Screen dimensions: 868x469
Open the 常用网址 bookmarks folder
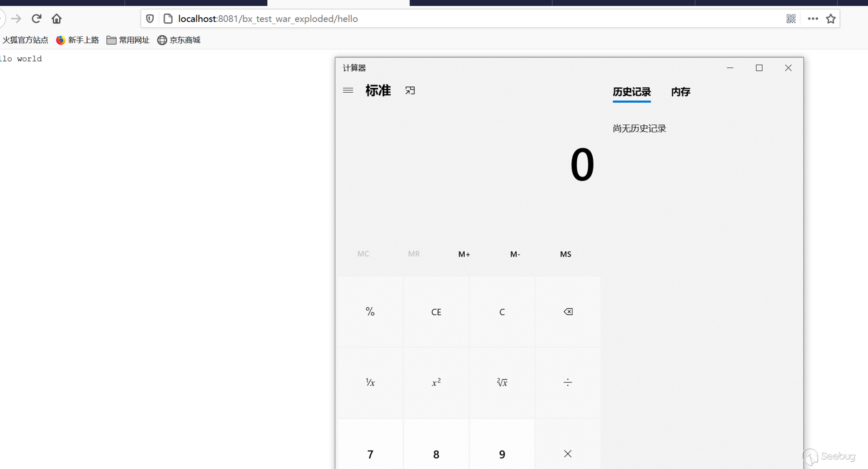[128, 40]
